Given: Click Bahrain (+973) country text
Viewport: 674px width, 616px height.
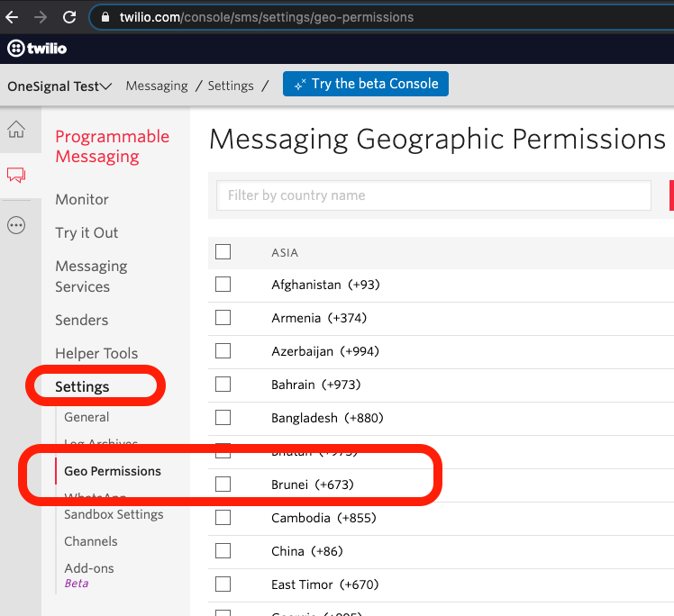Looking at the screenshot, I should pyautogui.click(x=316, y=385).
